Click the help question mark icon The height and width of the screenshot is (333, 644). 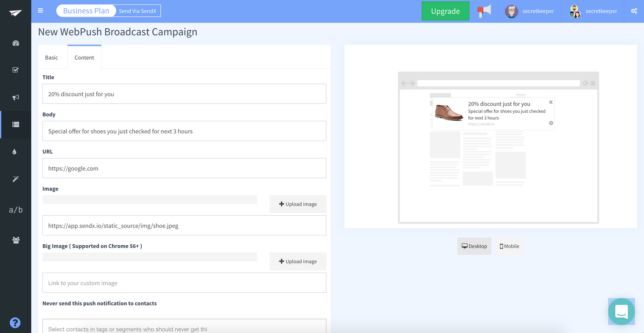tap(15, 323)
